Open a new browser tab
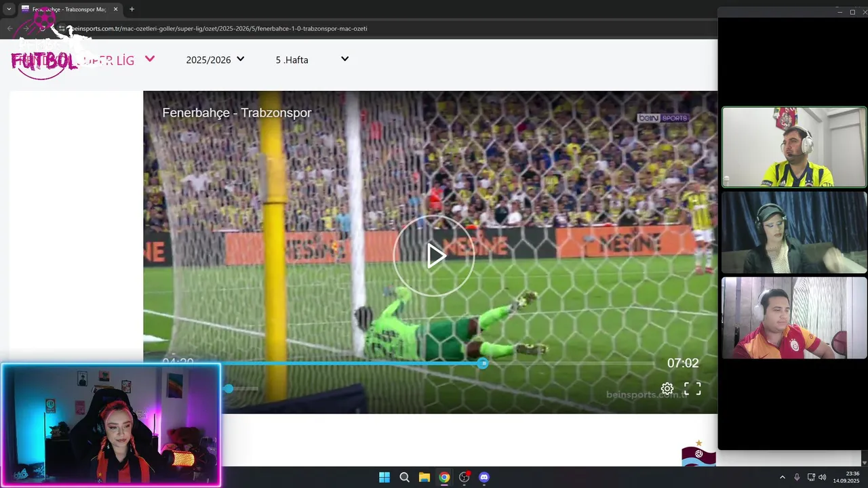 [132, 9]
